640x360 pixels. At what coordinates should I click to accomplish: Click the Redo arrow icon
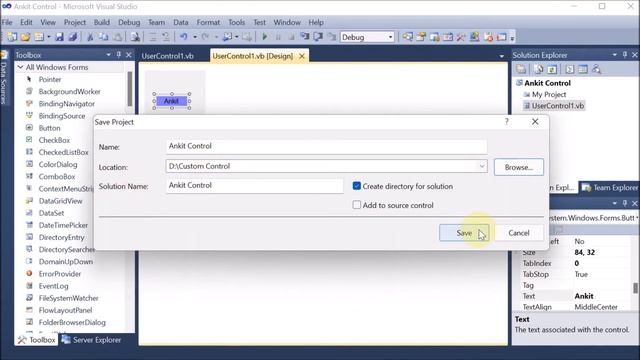(x=205, y=37)
